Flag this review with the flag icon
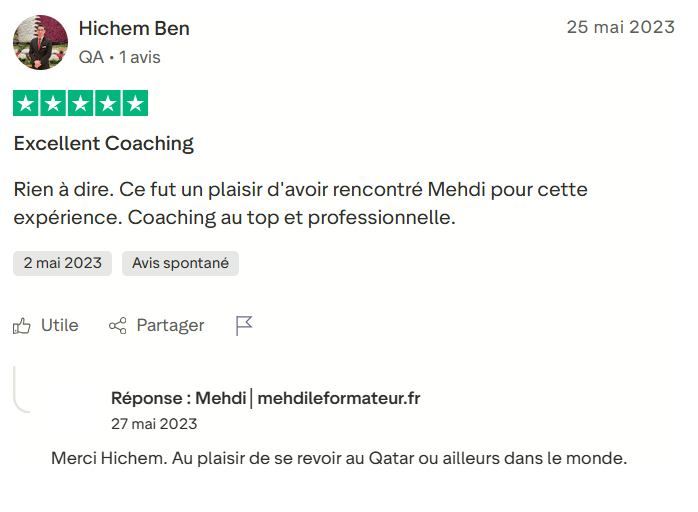This screenshot has width=698, height=512. [x=244, y=326]
